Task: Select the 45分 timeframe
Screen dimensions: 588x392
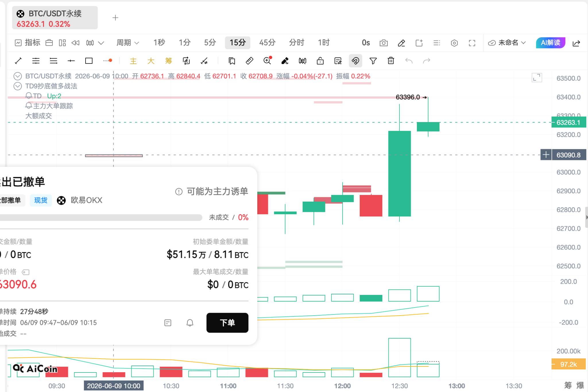Action: click(267, 43)
